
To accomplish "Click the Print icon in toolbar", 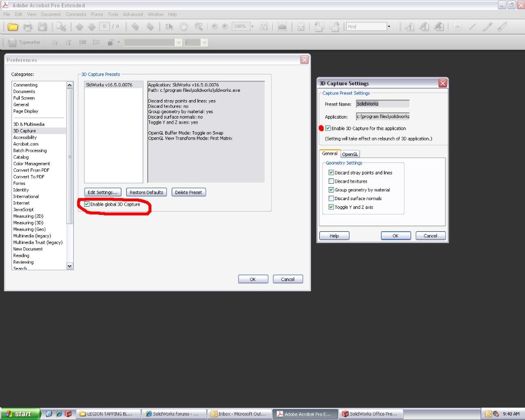I will [28, 27].
